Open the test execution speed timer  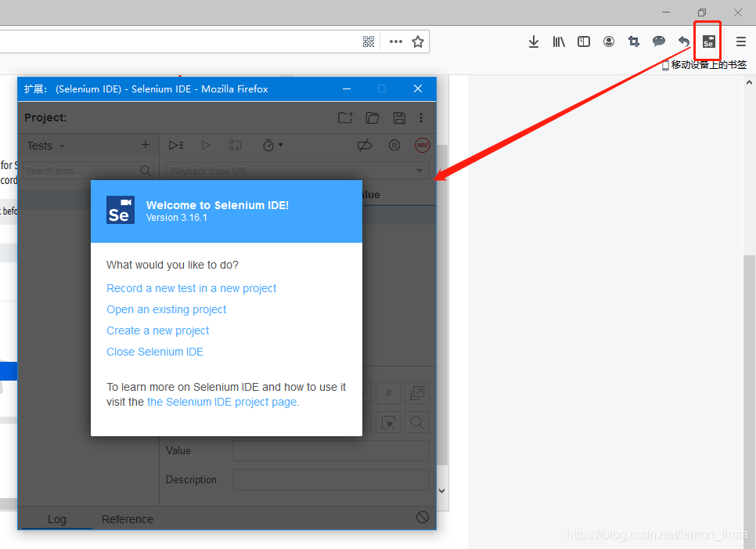(x=272, y=145)
